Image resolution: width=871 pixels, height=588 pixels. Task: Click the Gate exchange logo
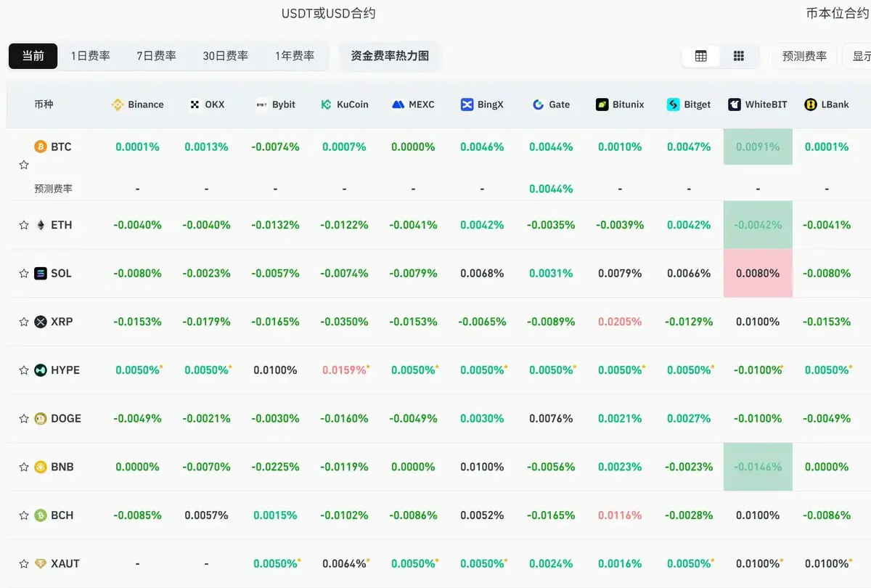click(x=538, y=105)
